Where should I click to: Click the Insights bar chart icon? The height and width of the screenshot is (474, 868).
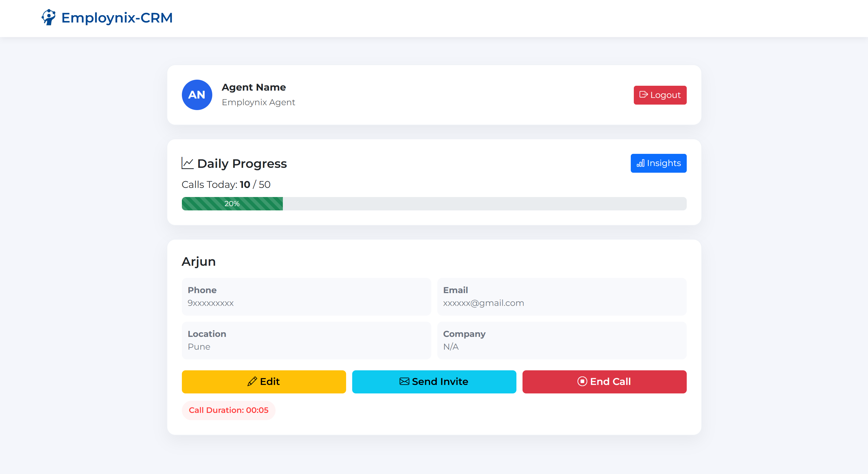(x=640, y=163)
